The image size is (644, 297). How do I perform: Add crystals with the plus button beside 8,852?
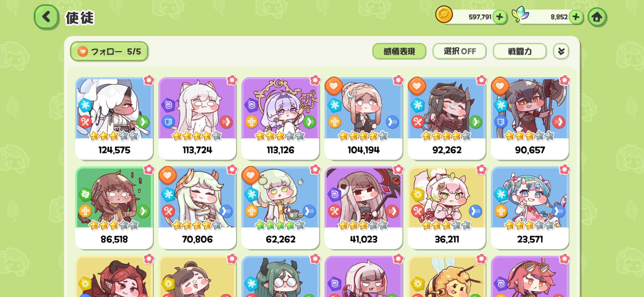(576, 17)
